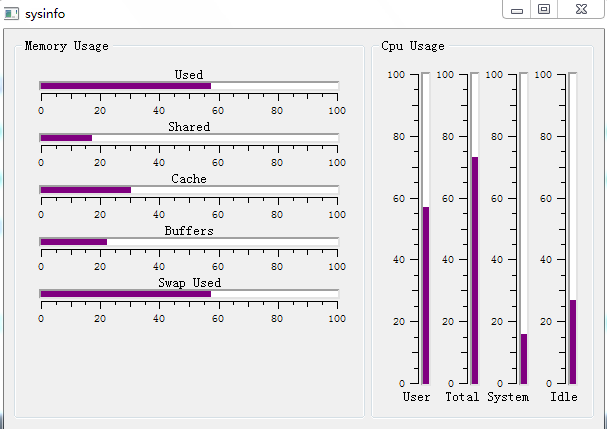Screen dimensions: 607x429
Task: Click the Swap Used text label
Action: [x=189, y=283]
